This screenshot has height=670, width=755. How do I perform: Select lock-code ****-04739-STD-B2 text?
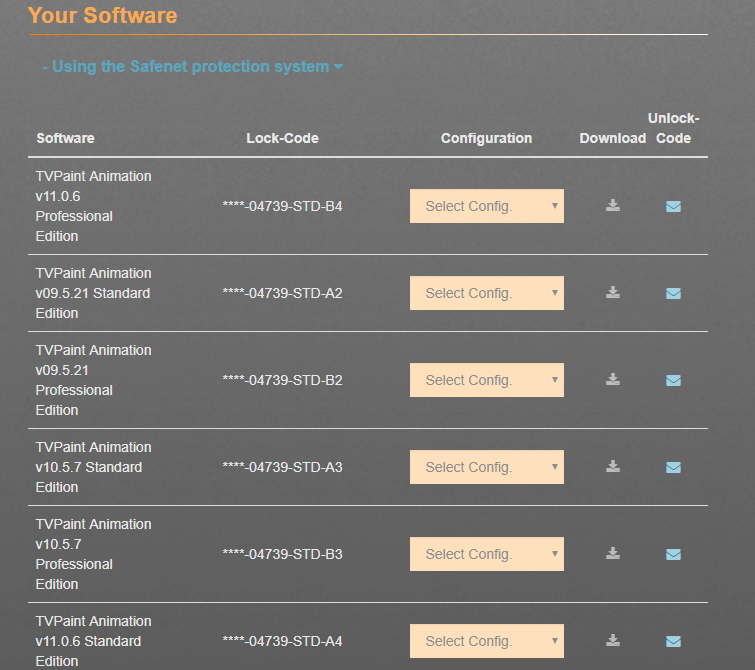coord(283,380)
